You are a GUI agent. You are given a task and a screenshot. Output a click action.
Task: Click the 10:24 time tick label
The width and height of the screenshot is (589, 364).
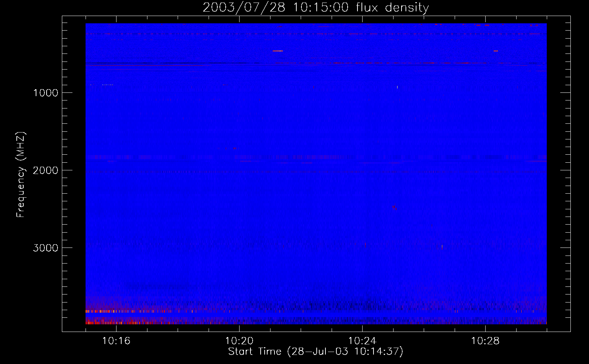[x=362, y=341]
